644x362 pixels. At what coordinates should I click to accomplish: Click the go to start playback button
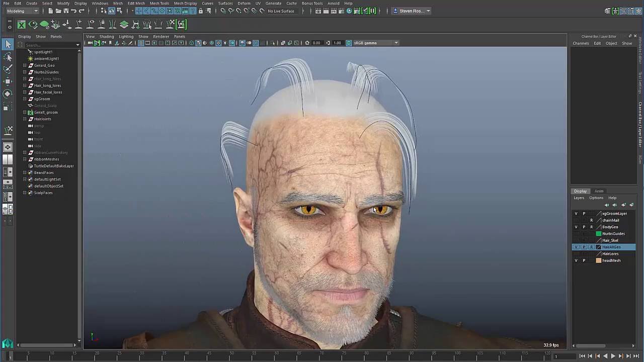[582, 356]
